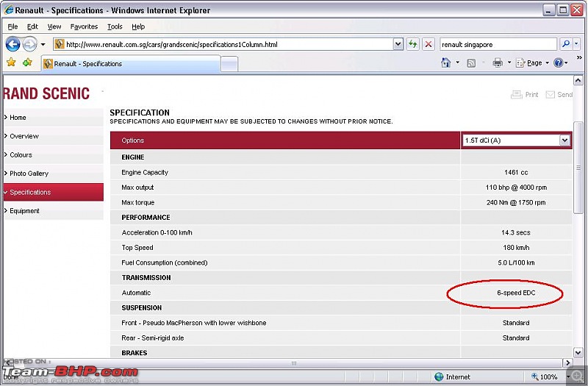Image resolution: width=588 pixels, height=386 pixels.
Task: Click the Print page link
Action: pos(525,95)
